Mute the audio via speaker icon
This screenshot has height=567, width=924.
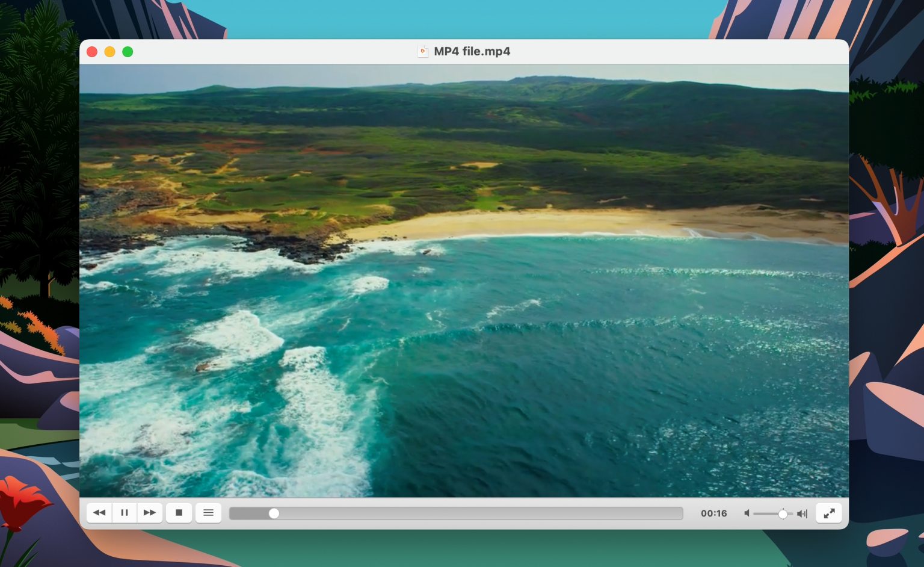[747, 513]
